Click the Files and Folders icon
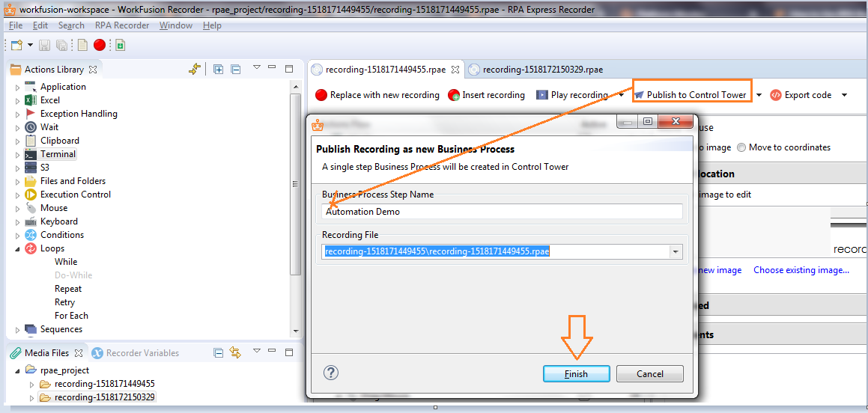The image size is (868, 413). pos(31,181)
